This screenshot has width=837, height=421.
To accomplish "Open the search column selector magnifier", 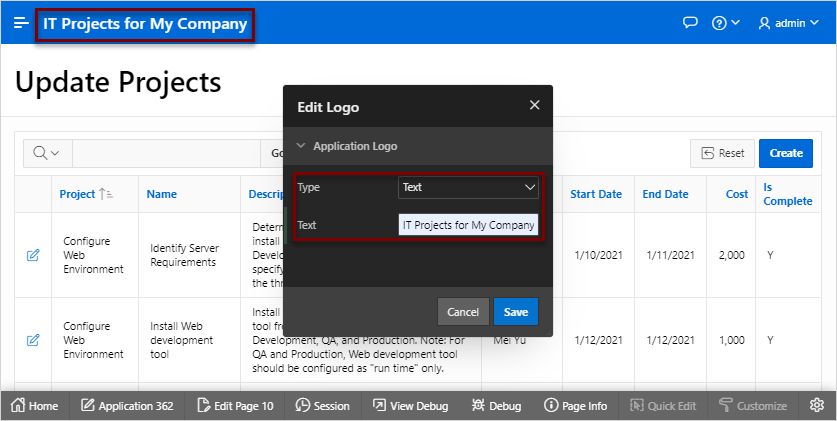I will [x=48, y=154].
